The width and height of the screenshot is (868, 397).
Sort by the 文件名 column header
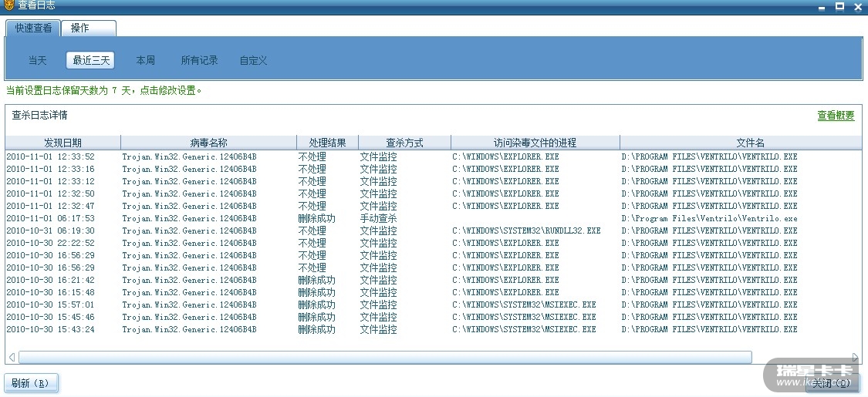click(741, 143)
